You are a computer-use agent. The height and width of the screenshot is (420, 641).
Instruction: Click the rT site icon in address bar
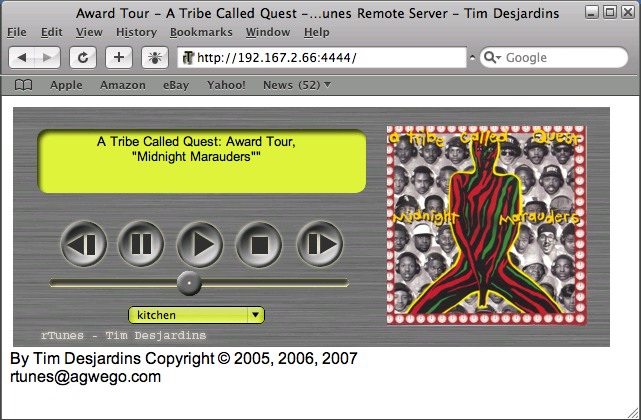click(188, 58)
